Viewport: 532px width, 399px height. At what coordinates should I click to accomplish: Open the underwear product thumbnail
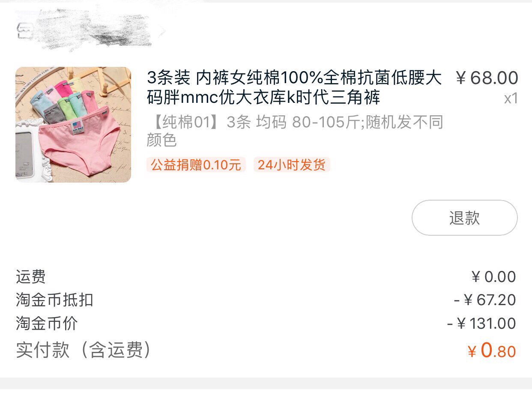(73, 125)
